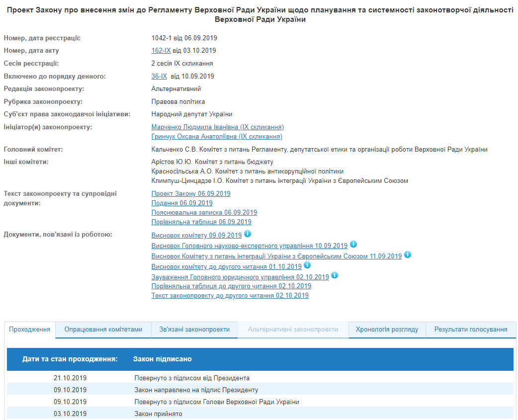This screenshot has width=518, height=420.
Task: Open the Зв'язані законопроекти tab
Action: click(x=194, y=330)
